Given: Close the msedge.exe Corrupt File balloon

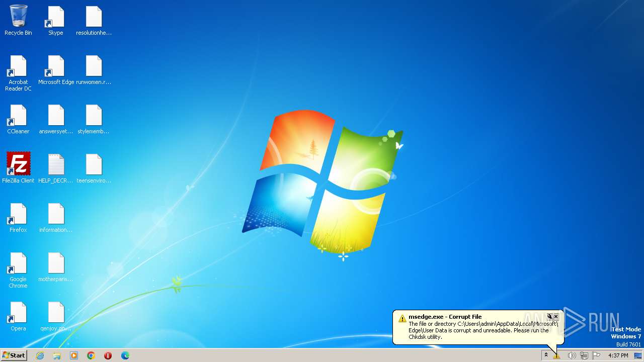Looking at the screenshot, I should click(556, 317).
